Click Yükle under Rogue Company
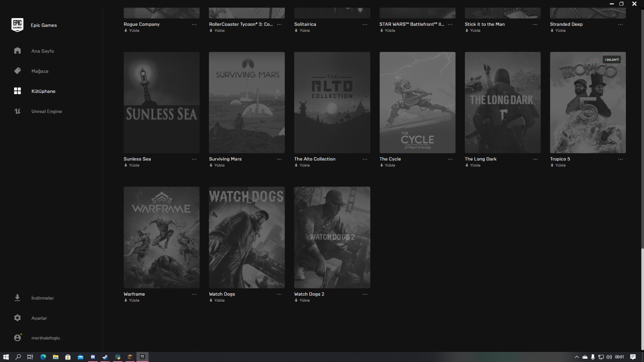Image resolution: width=644 pixels, height=362 pixels. pos(132,31)
